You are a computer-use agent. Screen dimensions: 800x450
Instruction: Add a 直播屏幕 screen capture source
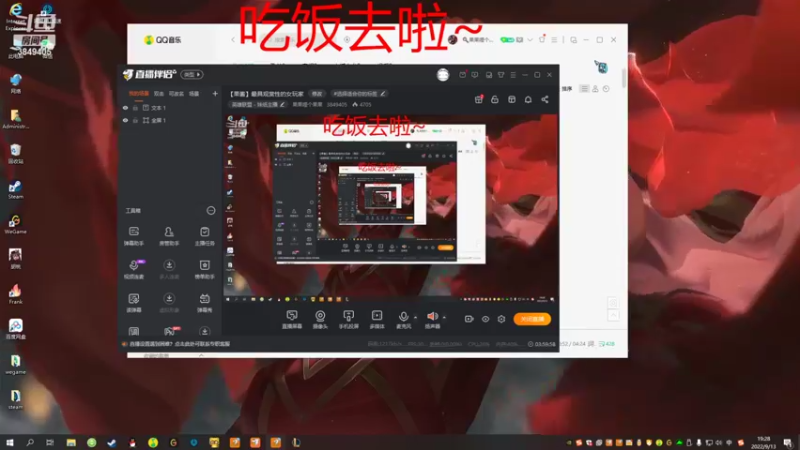[x=292, y=319]
